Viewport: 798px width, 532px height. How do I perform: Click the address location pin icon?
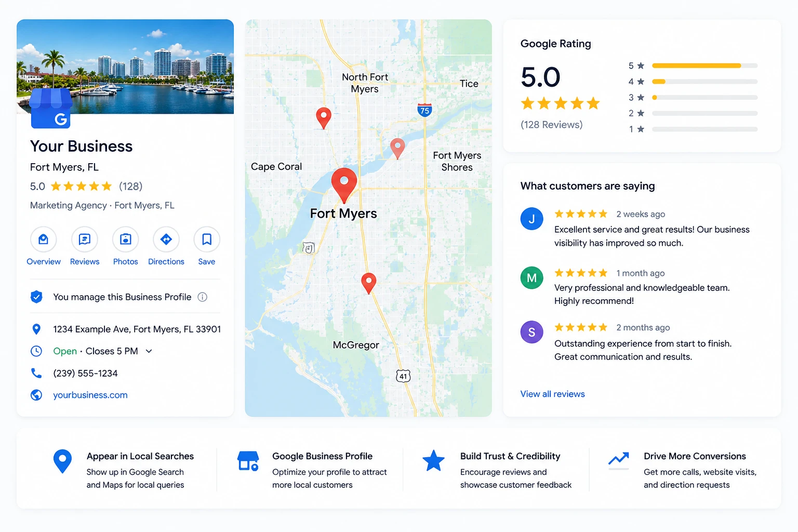[36, 329]
